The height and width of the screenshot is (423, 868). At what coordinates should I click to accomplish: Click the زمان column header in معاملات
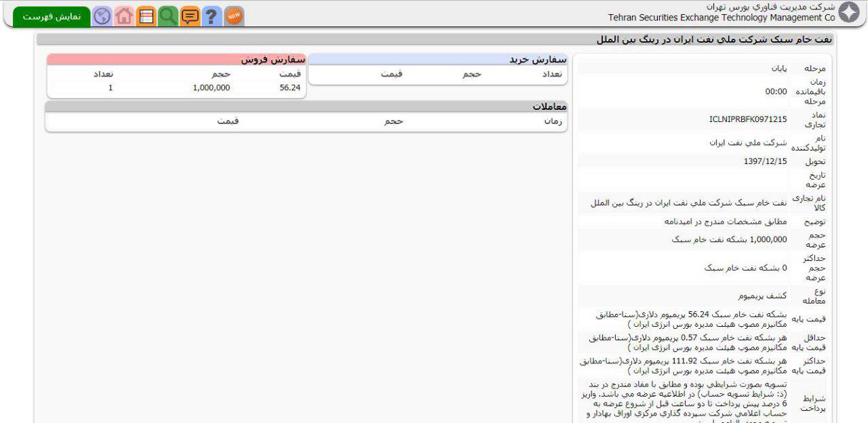click(x=553, y=121)
